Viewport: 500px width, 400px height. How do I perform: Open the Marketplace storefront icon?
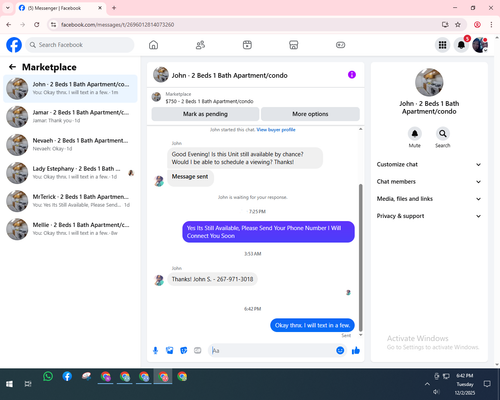[x=293, y=45]
